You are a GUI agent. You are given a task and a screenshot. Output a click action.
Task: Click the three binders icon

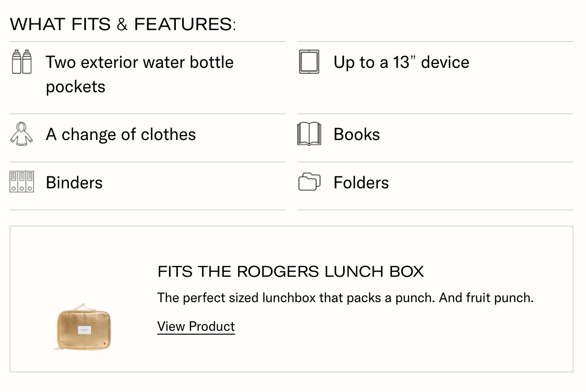[x=22, y=182]
